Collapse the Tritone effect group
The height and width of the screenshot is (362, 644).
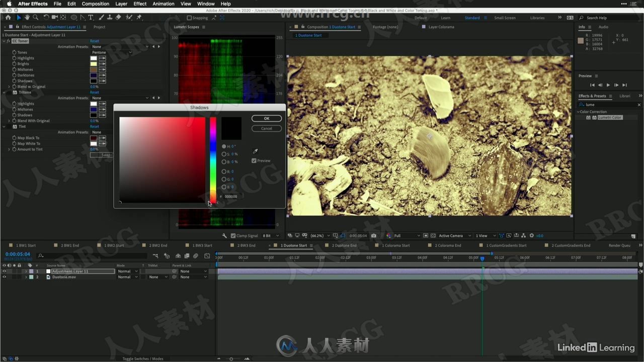click(x=4, y=93)
